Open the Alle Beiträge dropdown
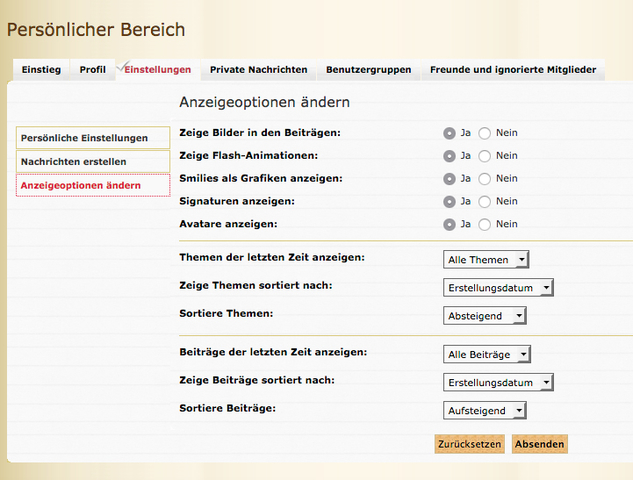 point(487,355)
